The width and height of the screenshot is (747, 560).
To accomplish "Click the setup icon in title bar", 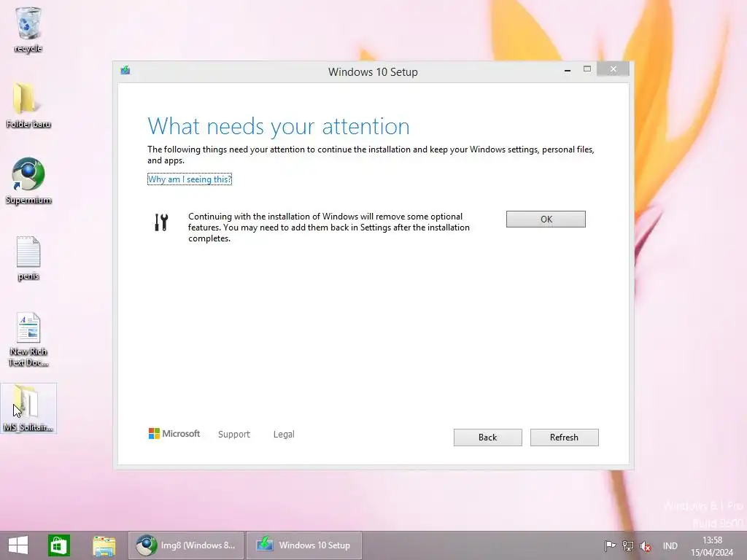I will 125,71.
